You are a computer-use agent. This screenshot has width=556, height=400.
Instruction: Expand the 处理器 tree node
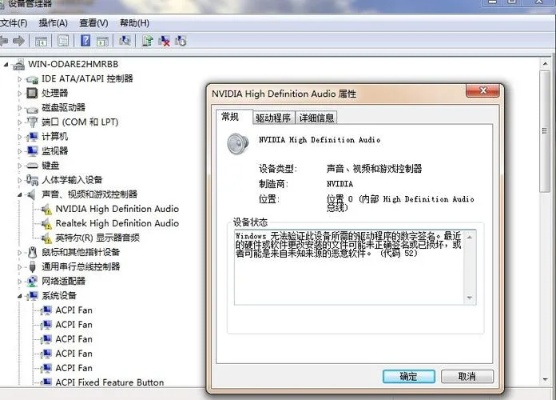tap(20, 93)
